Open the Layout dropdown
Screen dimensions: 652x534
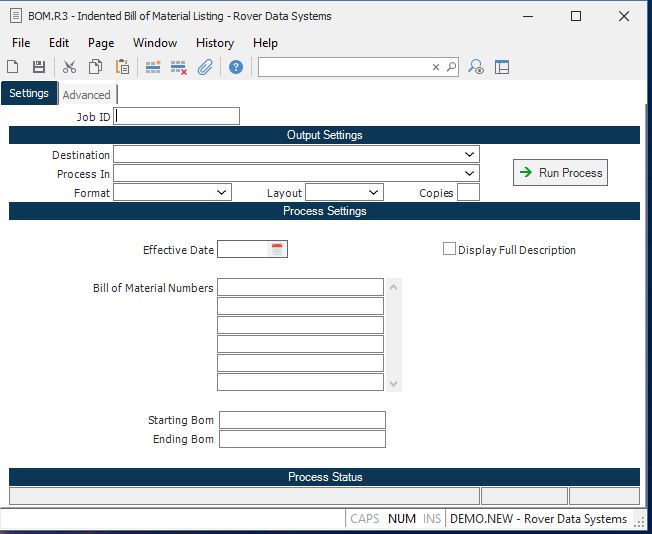click(x=373, y=192)
